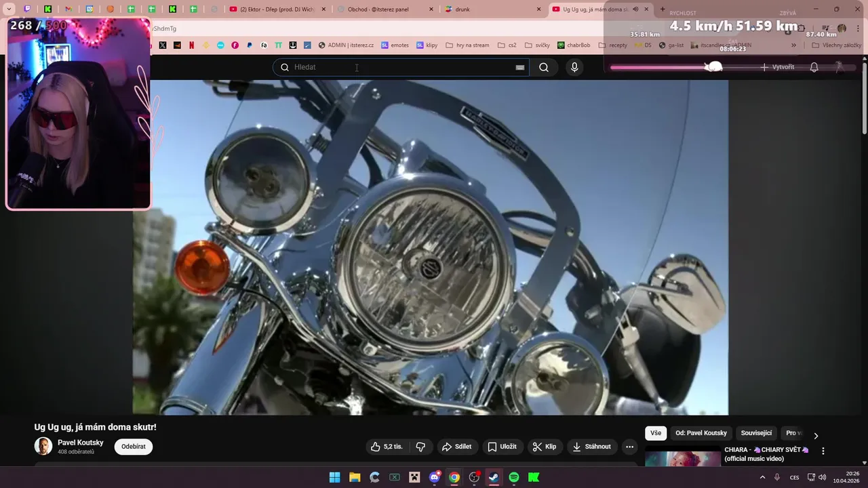Screen dimensions: 868x488
Task: Open more actions menu under the video
Action: [629, 447]
